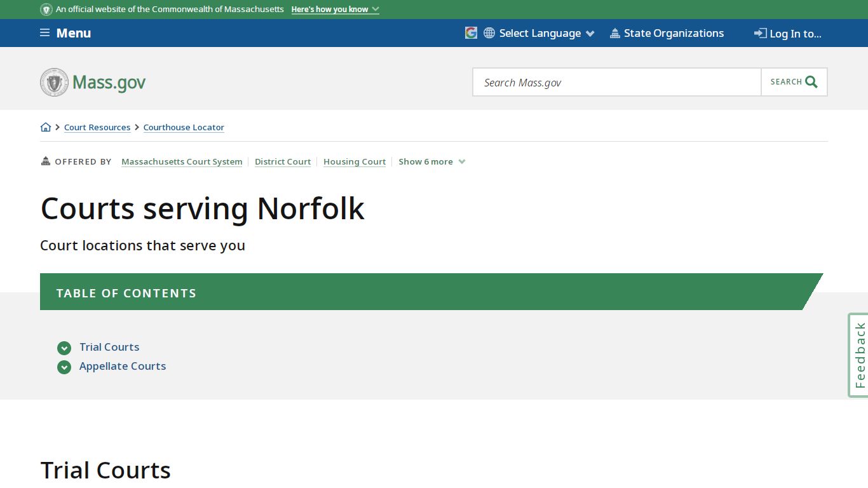The width and height of the screenshot is (868, 488).
Task: Click the Courts serving Norfolk heading
Action: coord(203,208)
